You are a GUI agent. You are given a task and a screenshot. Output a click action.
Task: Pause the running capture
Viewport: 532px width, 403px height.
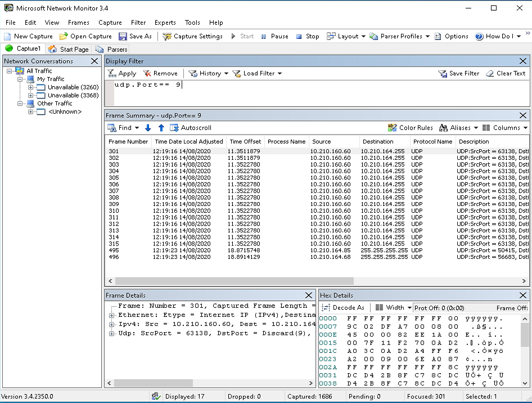[x=274, y=36]
